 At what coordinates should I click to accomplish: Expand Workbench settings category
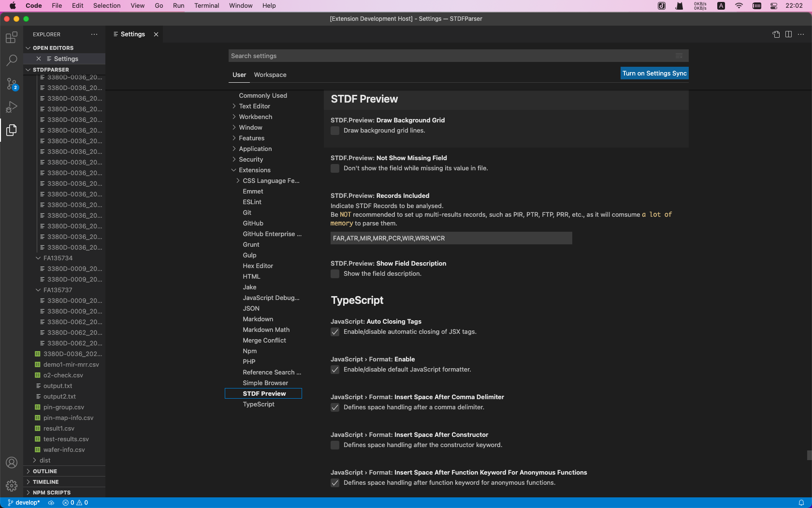234,117
